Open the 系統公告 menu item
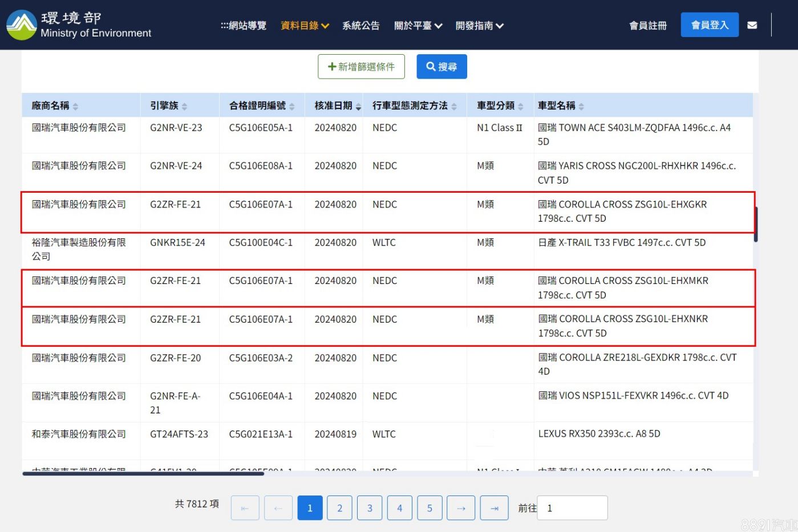Image resolution: width=798 pixels, height=532 pixels. [x=360, y=26]
